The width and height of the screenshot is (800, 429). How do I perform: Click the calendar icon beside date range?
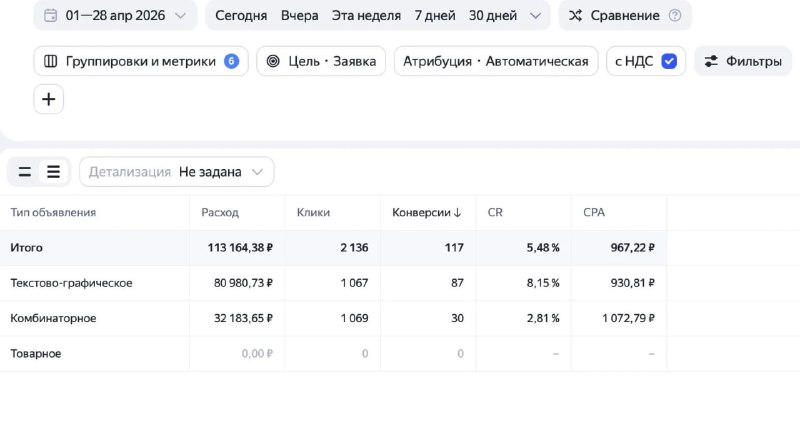tap(51, 15)
